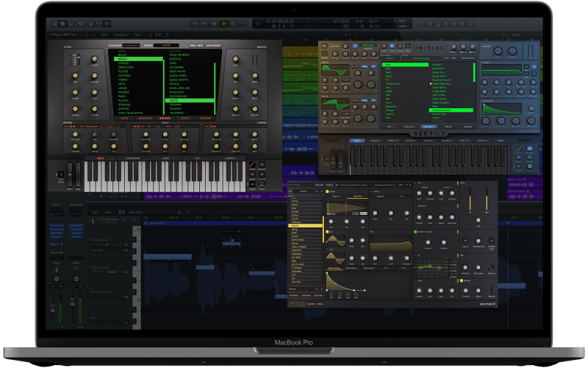Click the Rewind transport button
The image size is (588, 368).
pyautogui.click(x=195, y=24)
